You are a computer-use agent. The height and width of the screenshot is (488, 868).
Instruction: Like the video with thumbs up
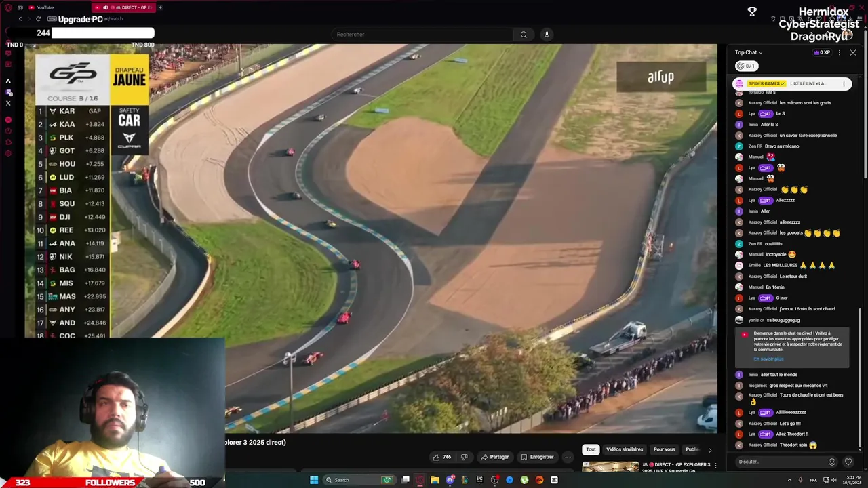click(x=441, y=457)
